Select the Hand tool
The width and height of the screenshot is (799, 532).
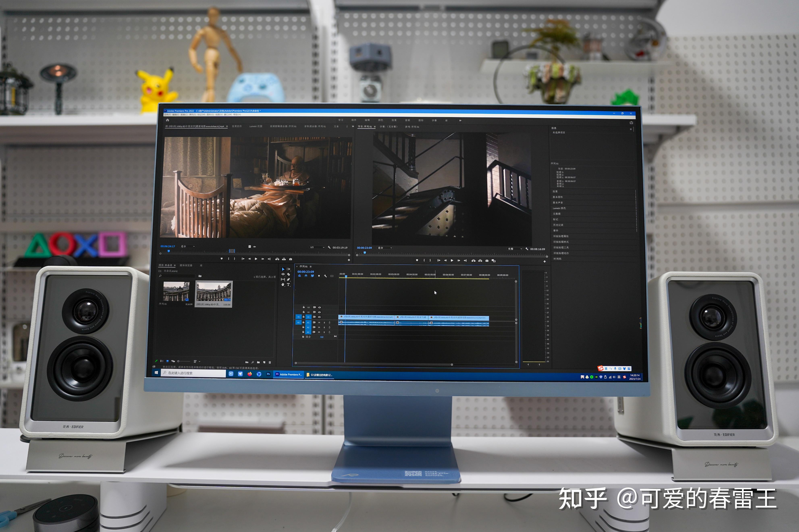283,285
